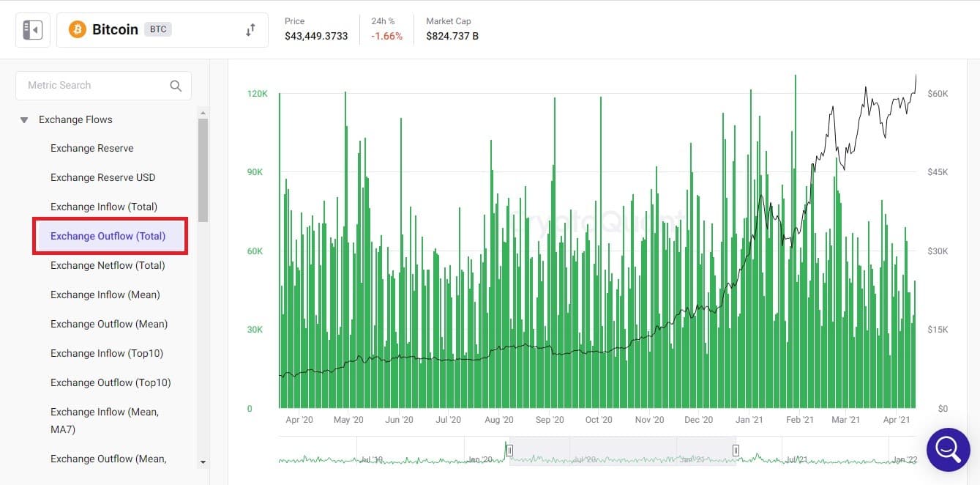Click the shaded selection in range navigator
This screenshot has height=485, width=980.
[623, 450]
